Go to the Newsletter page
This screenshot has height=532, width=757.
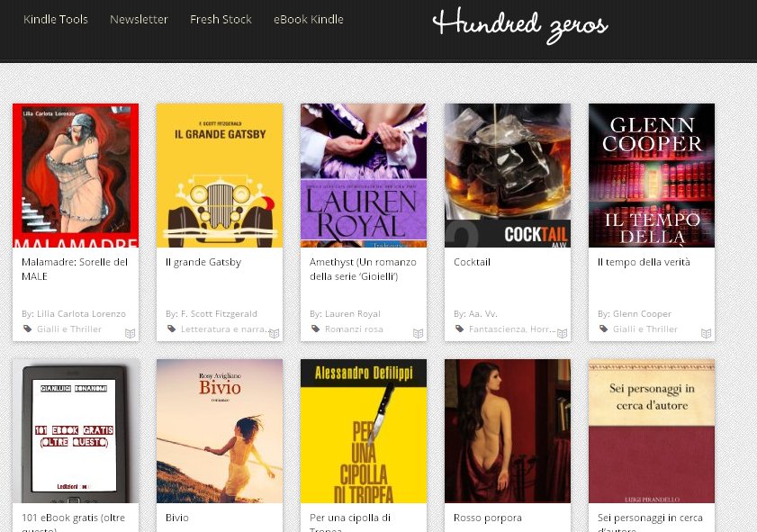tap(139, 19)
